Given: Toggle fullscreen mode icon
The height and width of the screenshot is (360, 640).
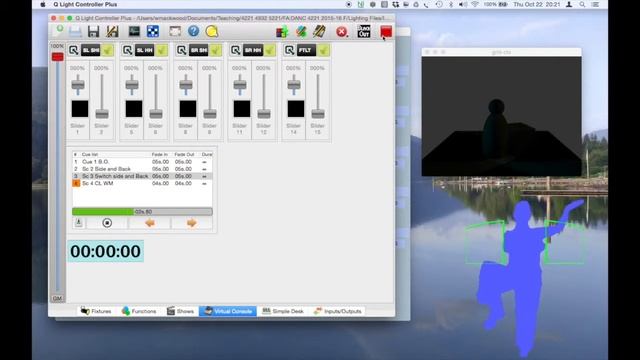Looking at the screenshot, I should point(175,31).
